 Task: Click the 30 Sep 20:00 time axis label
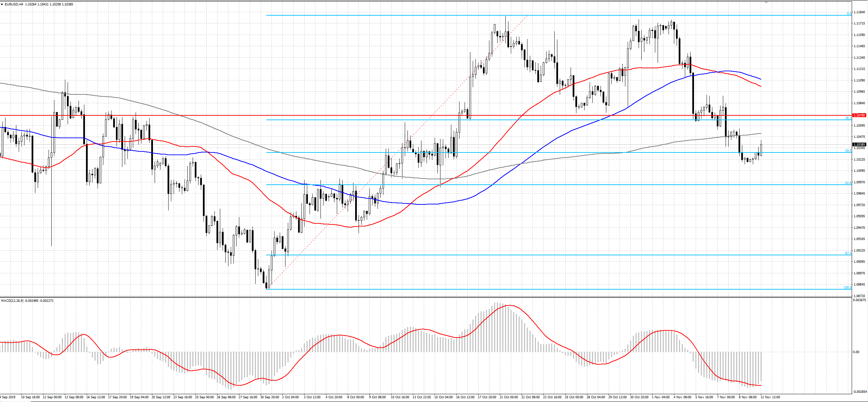pos(270,397)
